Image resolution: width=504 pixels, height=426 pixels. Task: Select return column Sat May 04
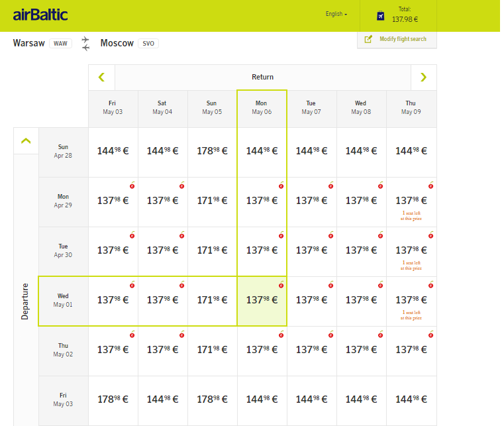click(x=163, y=109)
